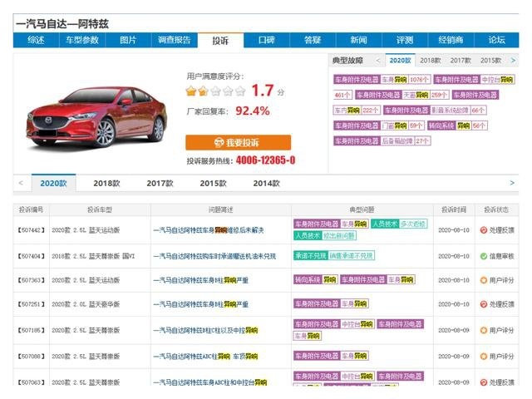
Task: Select the 2018款 complaint list tab
Action: click(x=107, y=183)
